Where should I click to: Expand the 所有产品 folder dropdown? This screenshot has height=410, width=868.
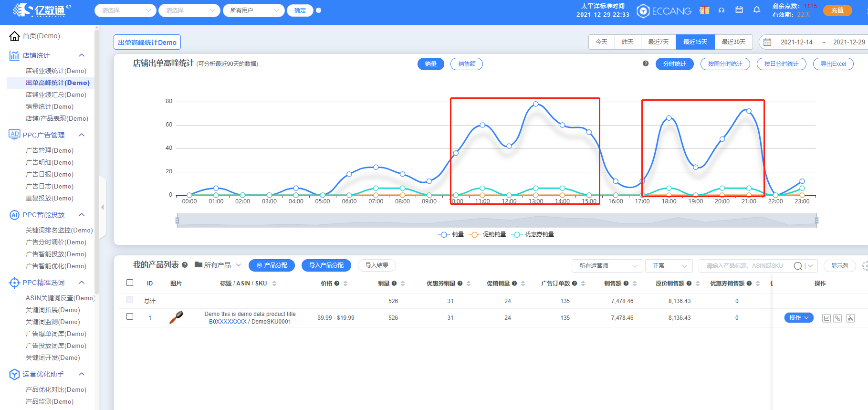(x=218, y=265)
